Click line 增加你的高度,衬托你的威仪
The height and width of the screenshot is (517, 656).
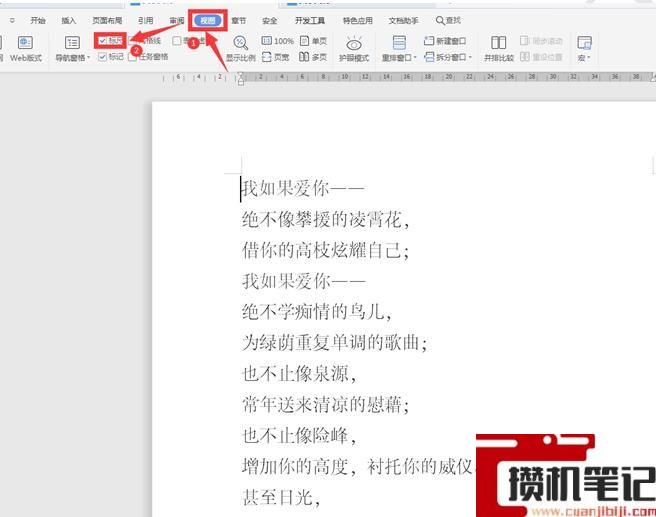[x=358, y=466]
